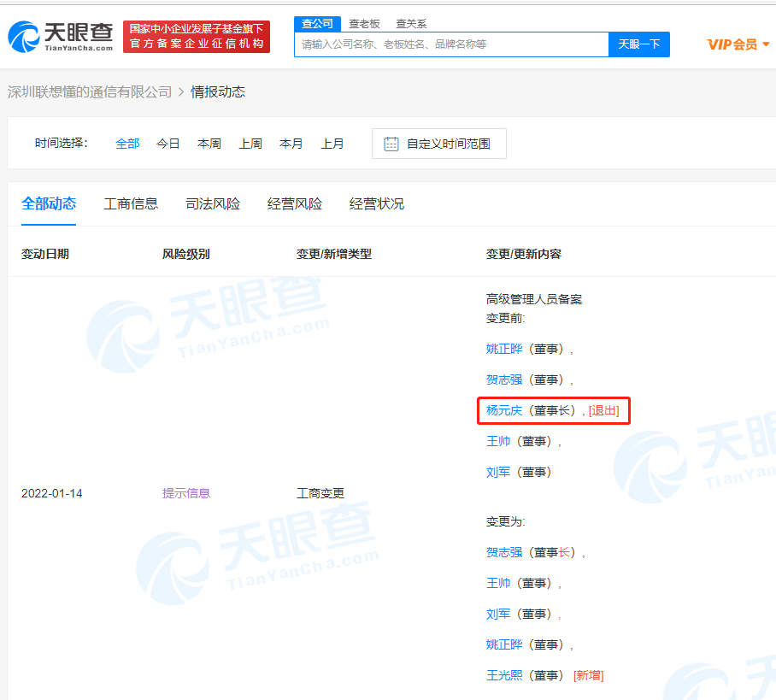This screenshot has height=700, width=776.
Task: Click the 天眼查 logo
Action: pos(61,37)
